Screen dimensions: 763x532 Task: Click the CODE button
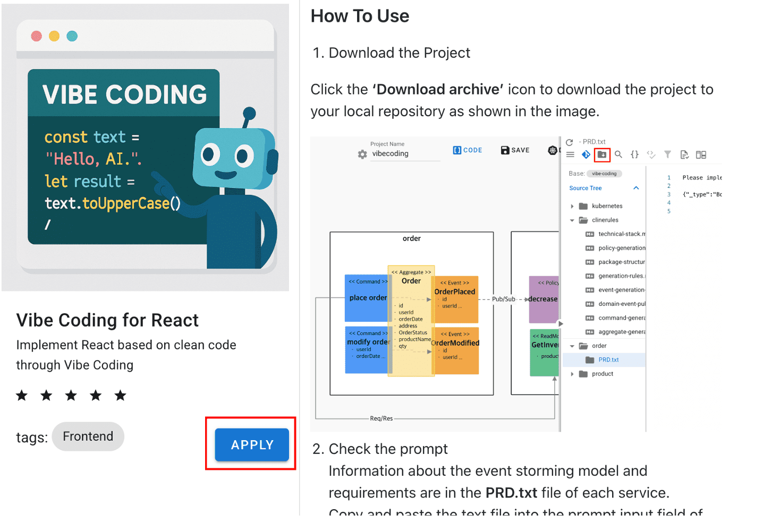coord(468,150)
